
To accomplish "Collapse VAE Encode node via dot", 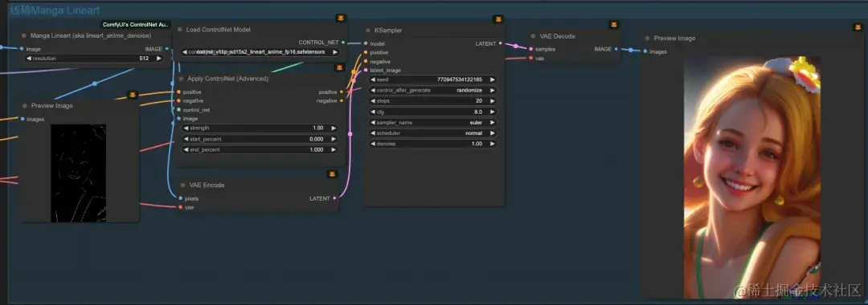I will tap(182, 185).
